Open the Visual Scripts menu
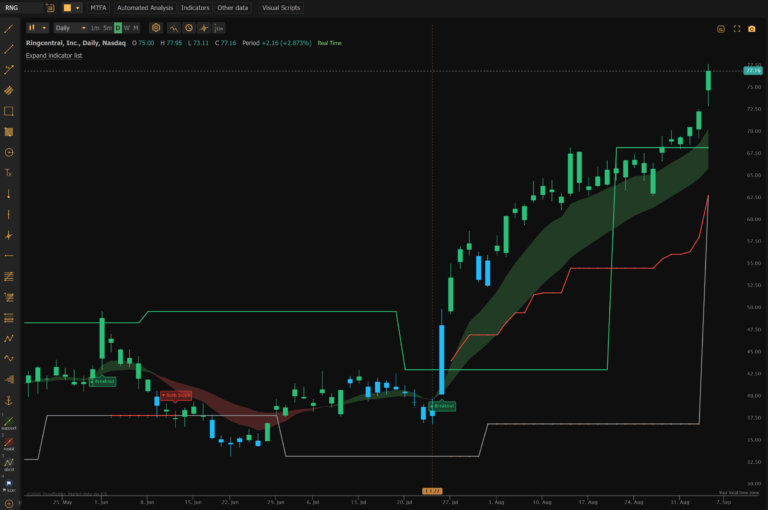Viewport: 768px width, 510px height. click(281, 8)
